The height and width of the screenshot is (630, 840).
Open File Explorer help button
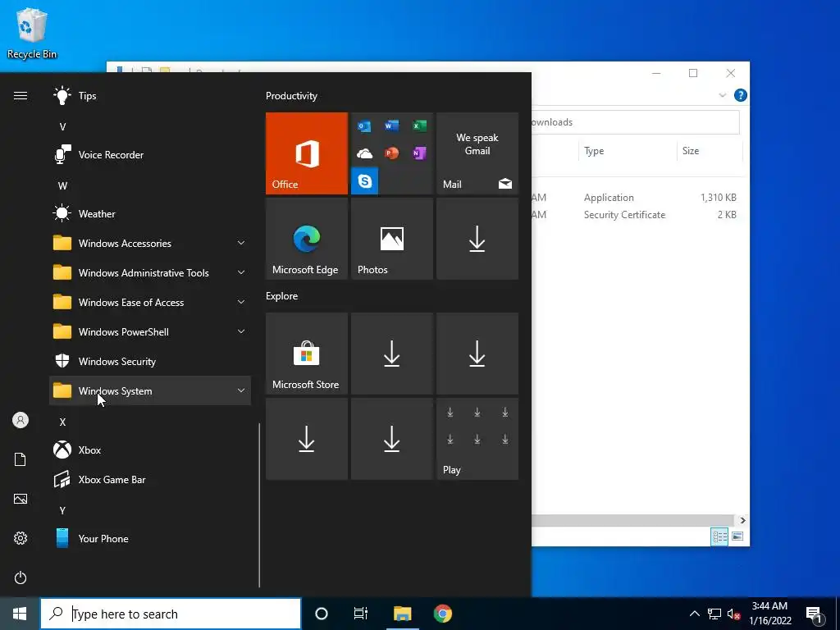tap(741, 95)
